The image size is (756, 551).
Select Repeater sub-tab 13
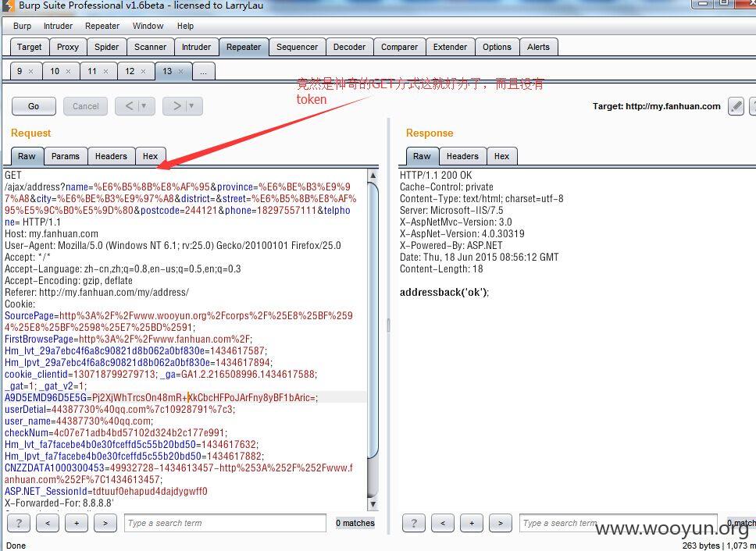pyautogui.click(x=167, y=71)
